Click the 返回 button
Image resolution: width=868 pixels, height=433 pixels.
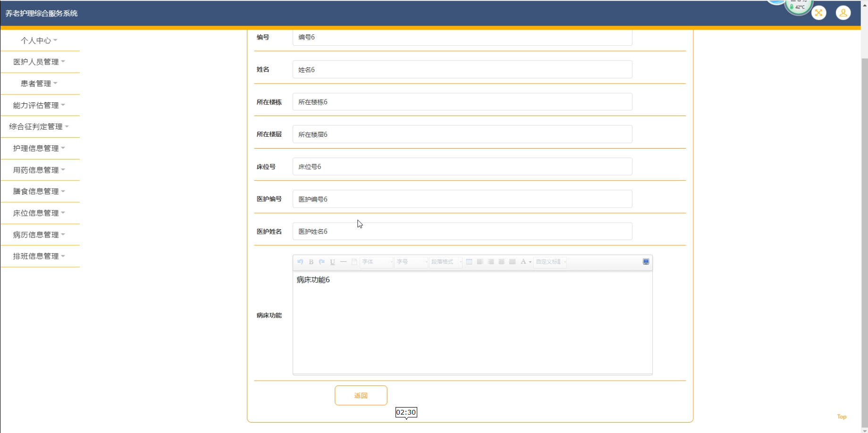(361, 395)
